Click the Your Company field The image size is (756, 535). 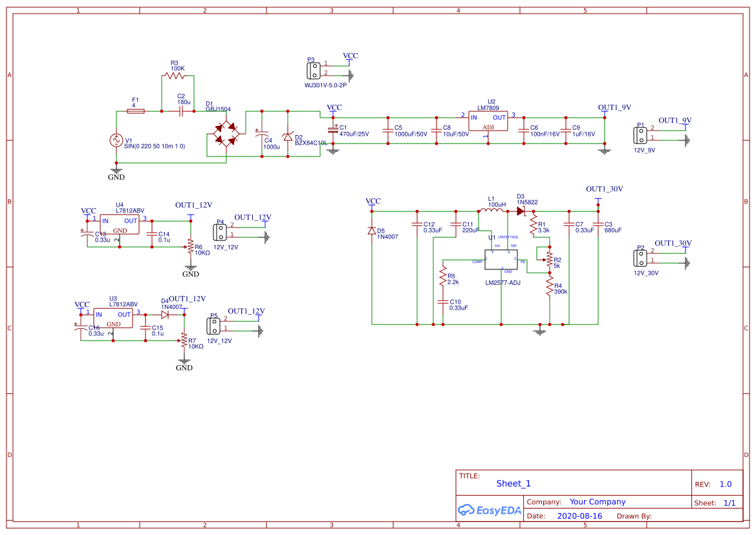597,501
